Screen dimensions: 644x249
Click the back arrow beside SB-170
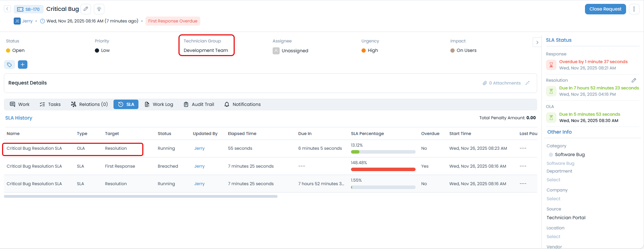[7, 9]
